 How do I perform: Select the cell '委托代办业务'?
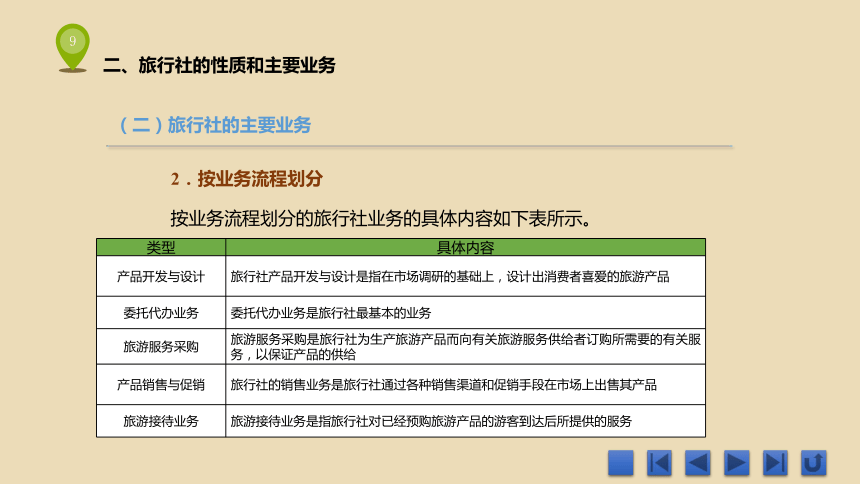point(161,313)
